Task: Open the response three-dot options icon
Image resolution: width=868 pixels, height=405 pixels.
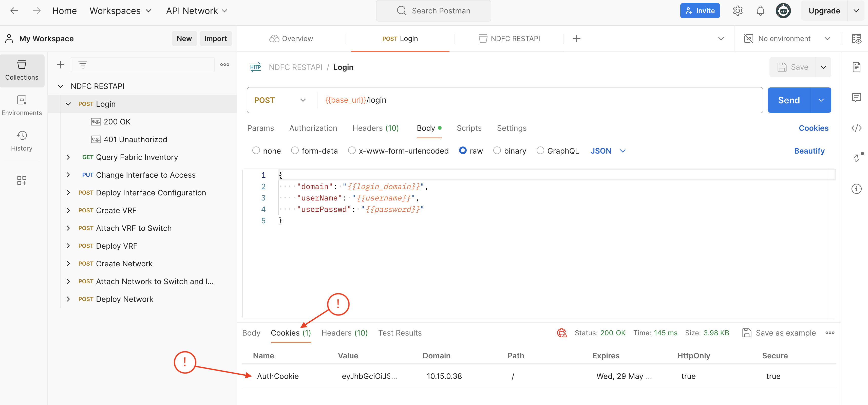Action: point(830,333)
